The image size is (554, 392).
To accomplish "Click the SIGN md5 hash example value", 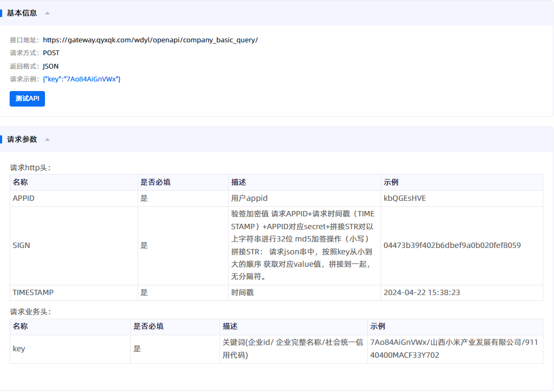I will [x=452, y=245].
